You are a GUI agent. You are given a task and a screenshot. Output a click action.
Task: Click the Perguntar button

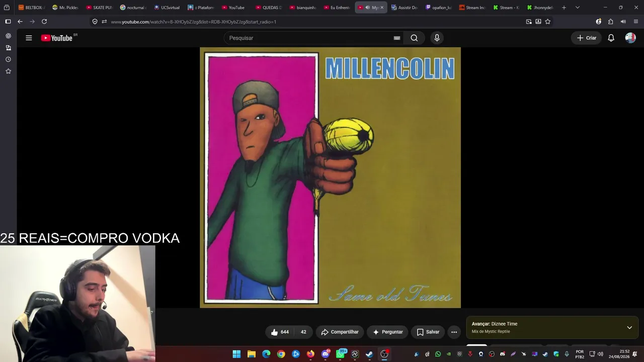point(387,332)
